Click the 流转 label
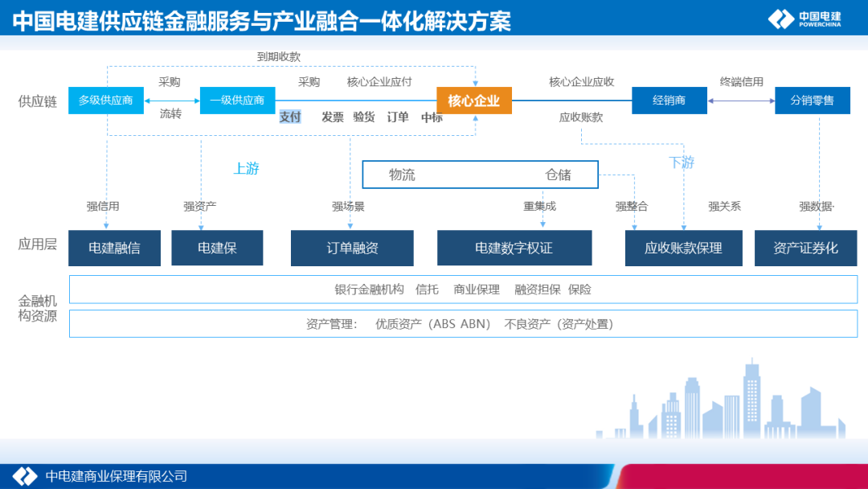 170,113
